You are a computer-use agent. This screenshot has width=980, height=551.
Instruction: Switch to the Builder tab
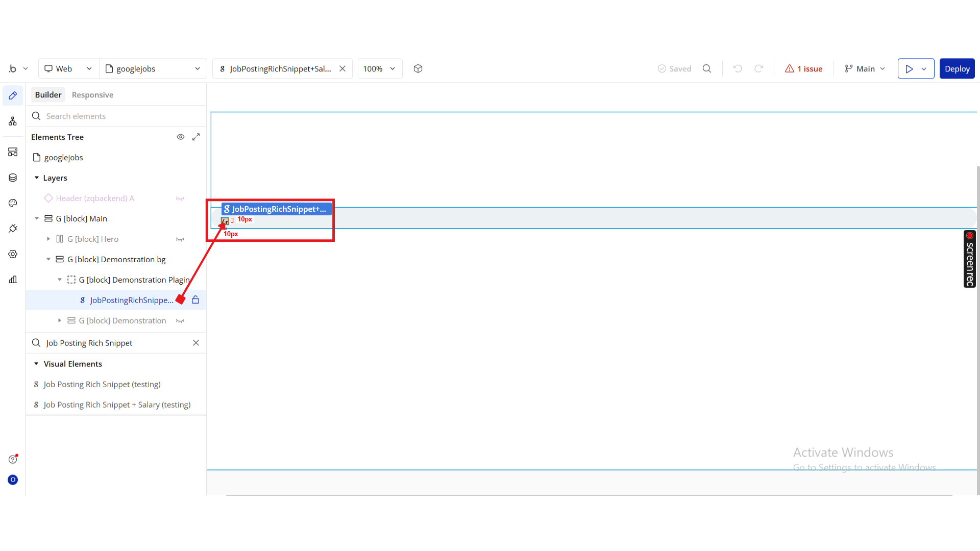point(48,95)
